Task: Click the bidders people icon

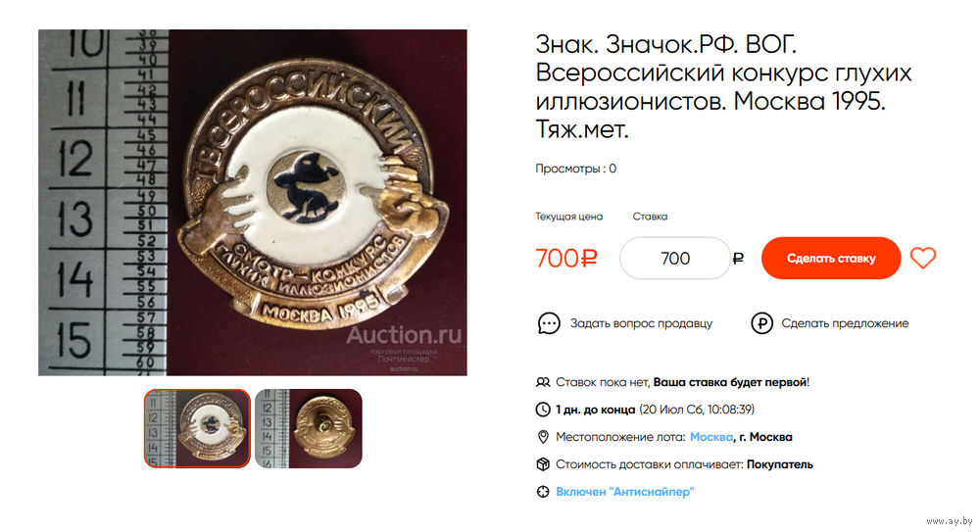Action: (x=543, y=382)
